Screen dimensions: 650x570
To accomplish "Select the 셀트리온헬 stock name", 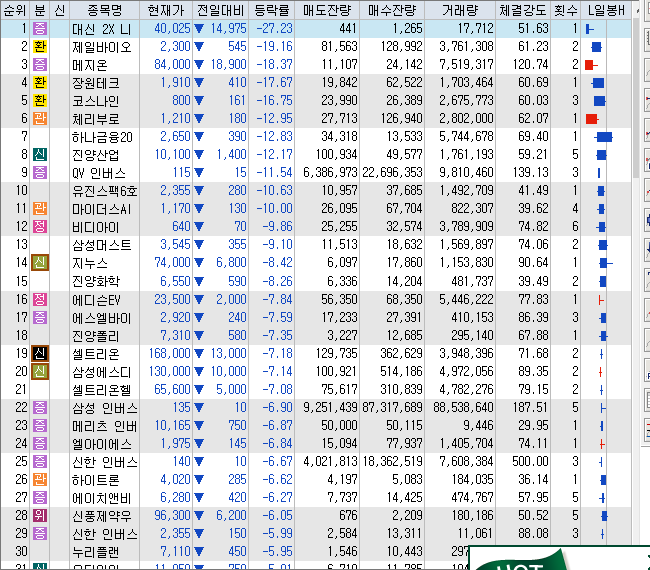I will coord(102,390).
